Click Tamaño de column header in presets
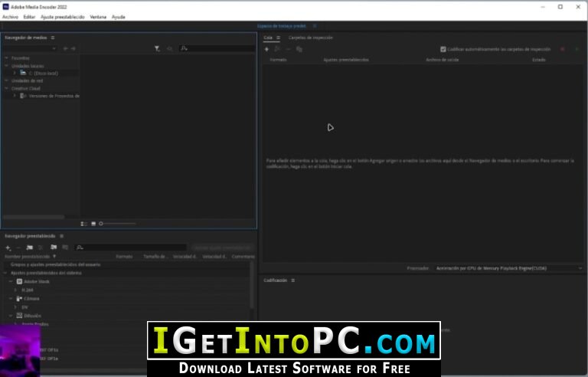 (x=155, y=257)
